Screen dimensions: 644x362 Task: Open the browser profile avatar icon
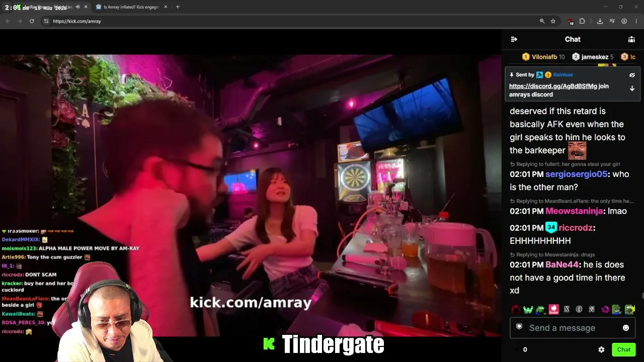pos(624,21)
